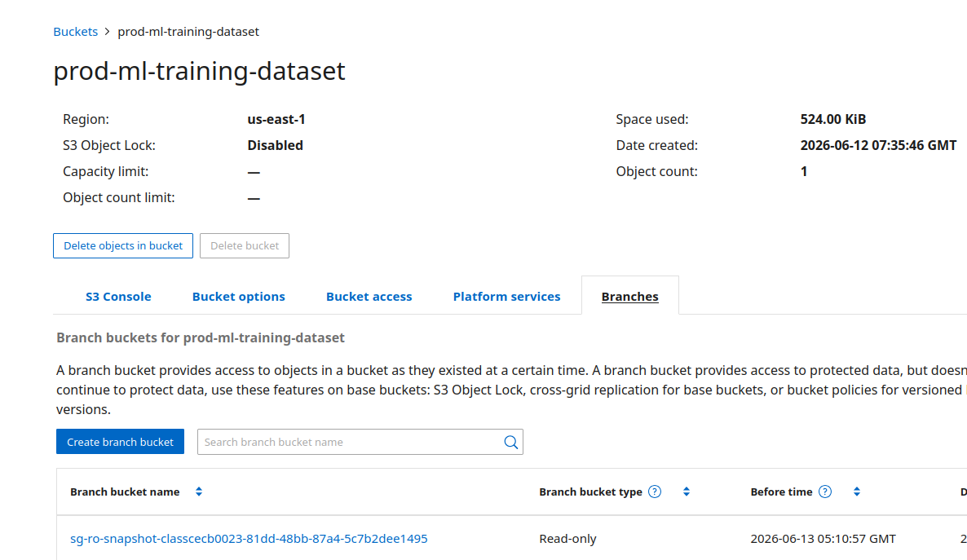
Task: Click the search magnifier icon
Action: [510, 442]
